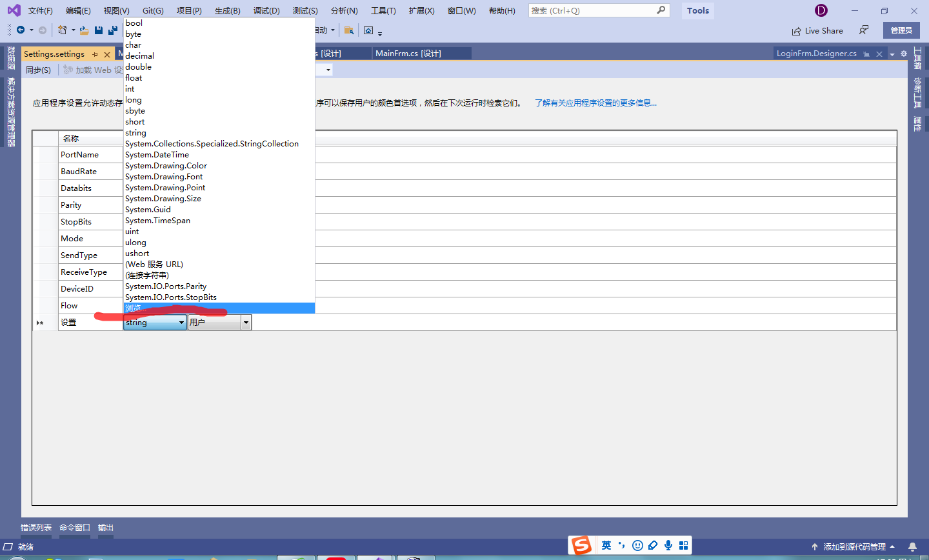929x560 pixels.
Task: Close the LoginFrm.Designer.cs preview tab
Action: (879, 54)
